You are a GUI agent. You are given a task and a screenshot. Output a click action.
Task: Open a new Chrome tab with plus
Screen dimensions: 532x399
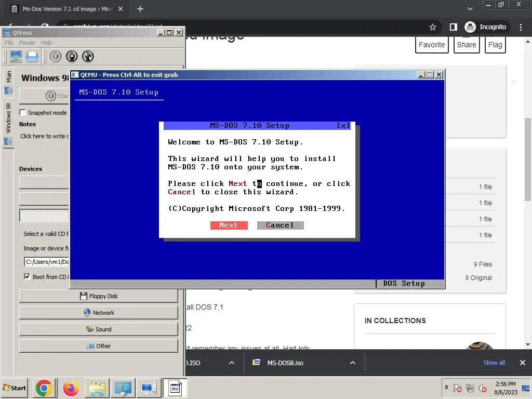click(x=140, y=9)
